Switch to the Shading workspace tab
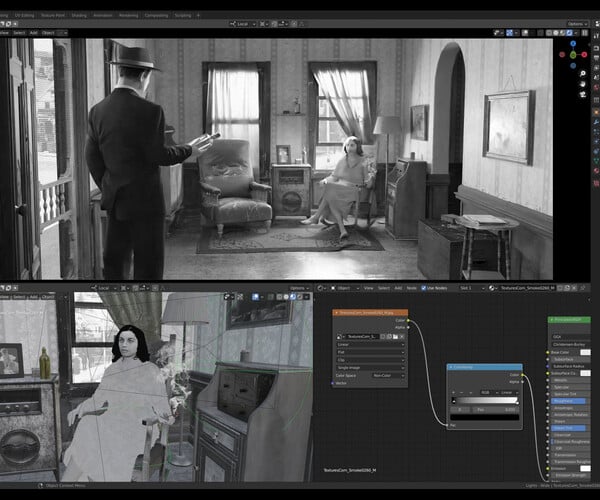This screenshot has height=500, width=600. tap(79, 15)
